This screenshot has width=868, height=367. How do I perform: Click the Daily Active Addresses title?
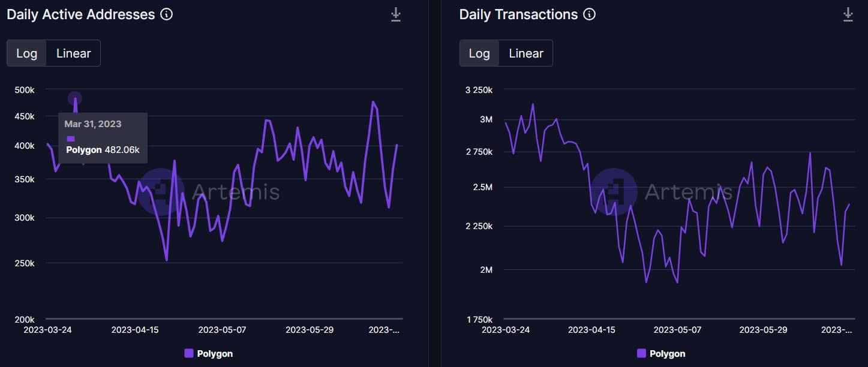coord(81,14)
